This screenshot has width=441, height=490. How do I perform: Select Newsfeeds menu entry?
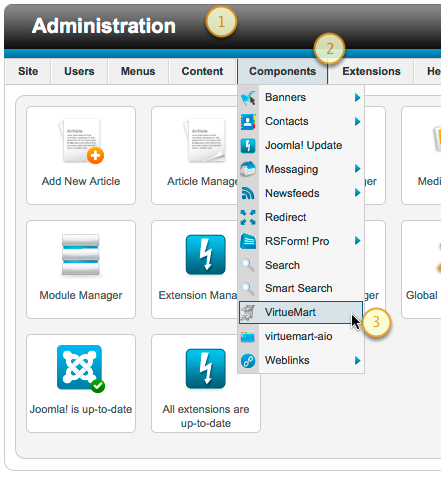coord(301,193)
